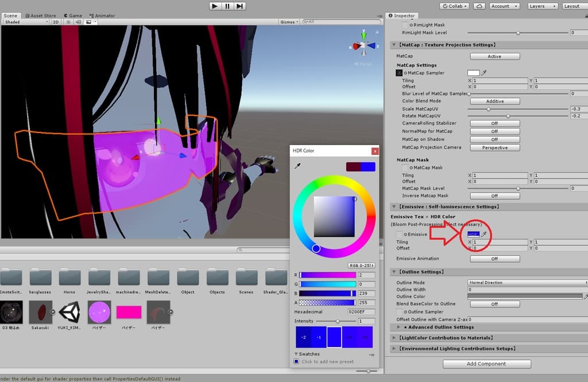Select the YUKI_KIM Unity asset icon
Viewport: 588px width, 382px height.
69,313
